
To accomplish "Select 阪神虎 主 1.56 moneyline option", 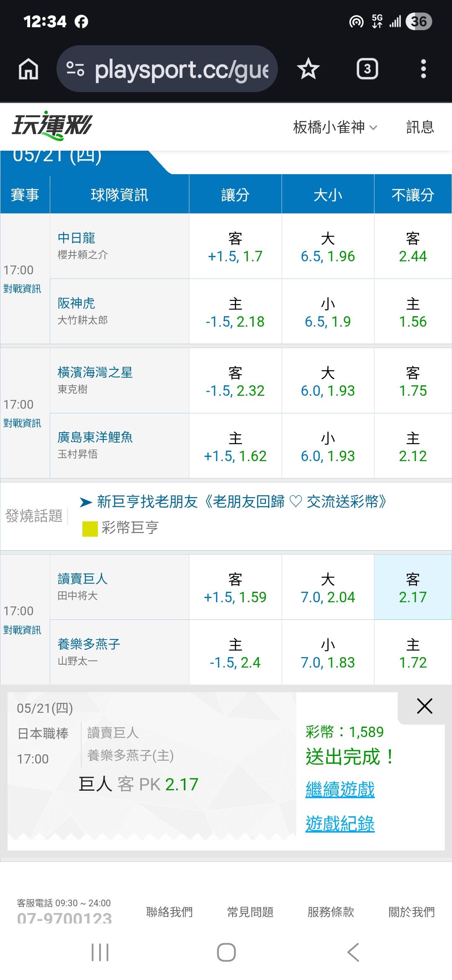I will coord(413,312).
